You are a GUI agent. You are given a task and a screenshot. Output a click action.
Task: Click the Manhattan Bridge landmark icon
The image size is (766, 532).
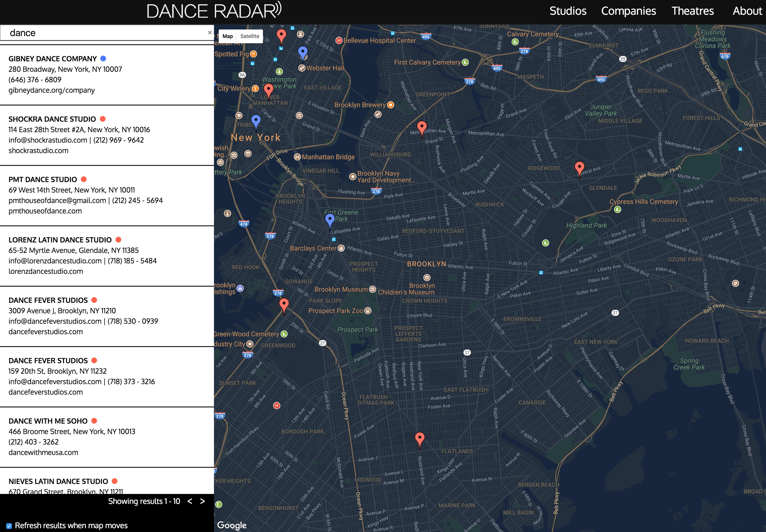(297, 157)
